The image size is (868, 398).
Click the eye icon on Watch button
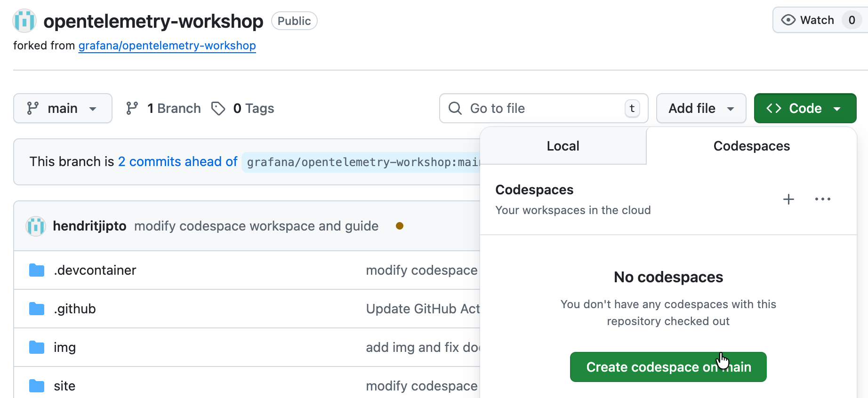788,20
